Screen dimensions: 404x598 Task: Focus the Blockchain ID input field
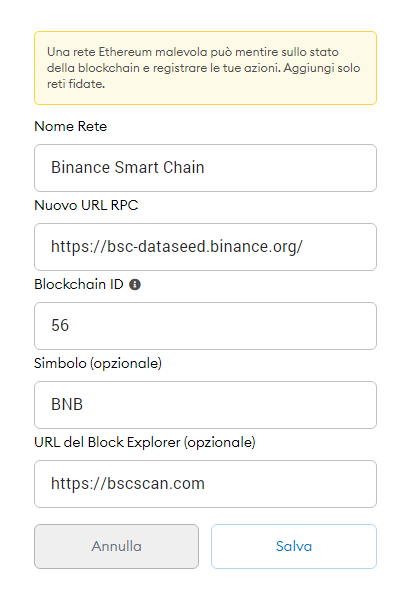205,326
